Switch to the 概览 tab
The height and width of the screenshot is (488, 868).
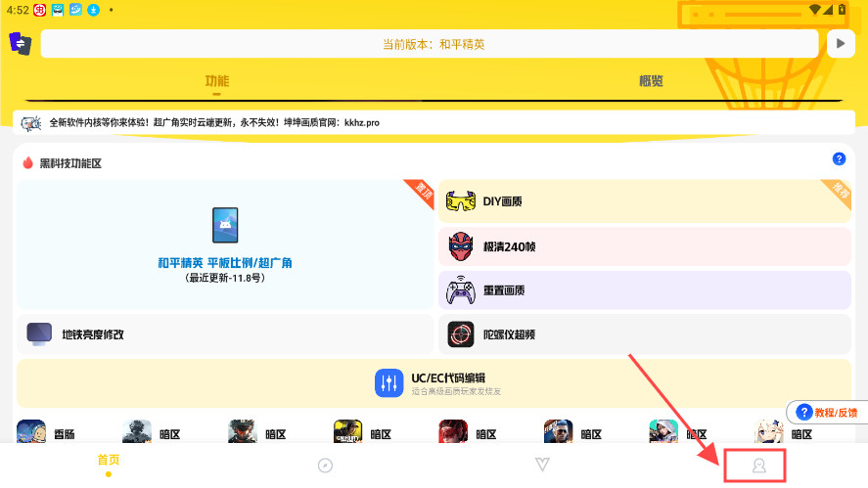(x=651, y=81)
